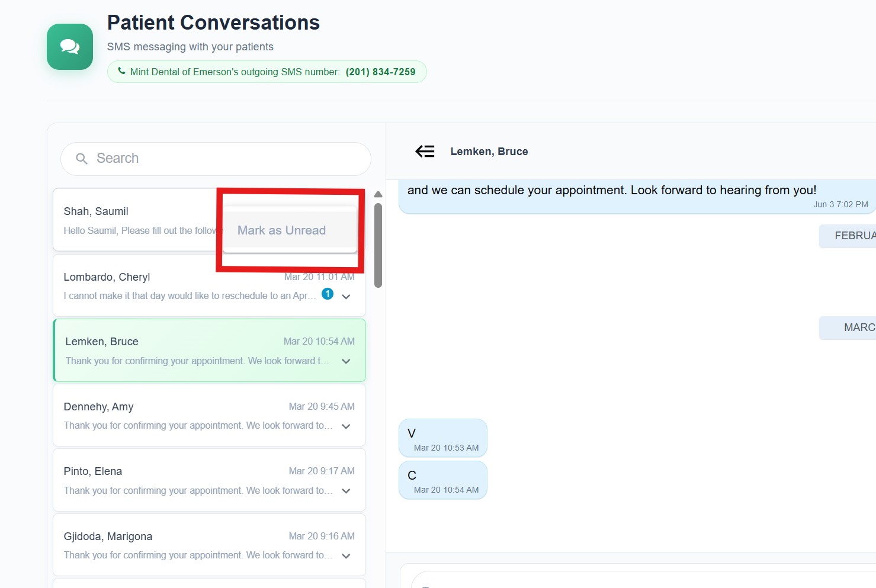Click the chevron on Gjidoda, Marigona conversation
Viewport: 876px width, 588px height.
coord(346,556)
